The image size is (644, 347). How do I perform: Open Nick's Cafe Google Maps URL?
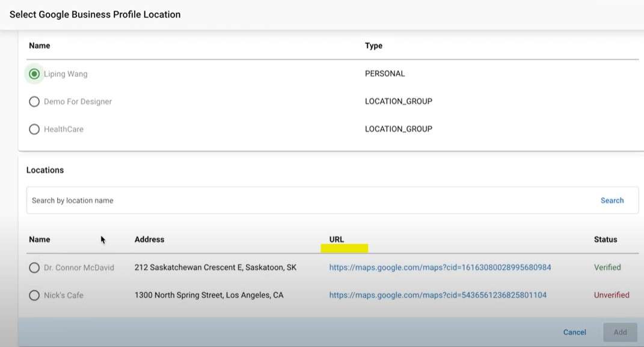438,295
